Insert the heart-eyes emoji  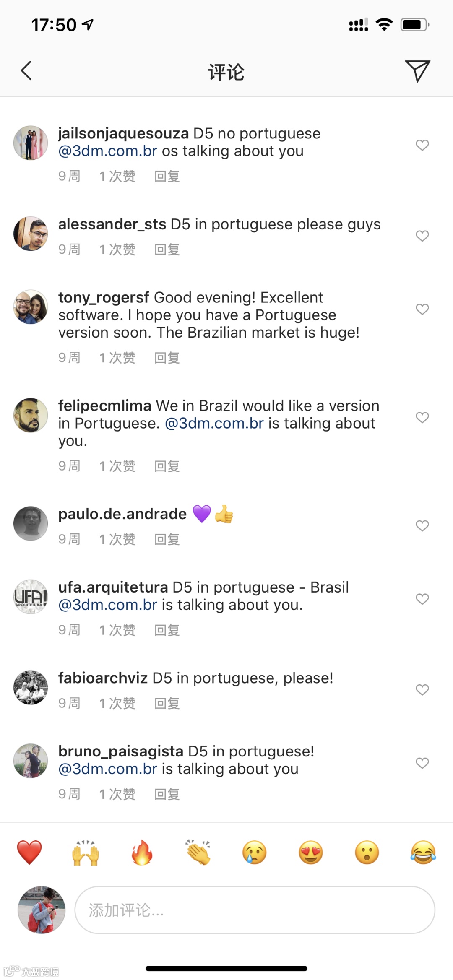coord(311,853)
